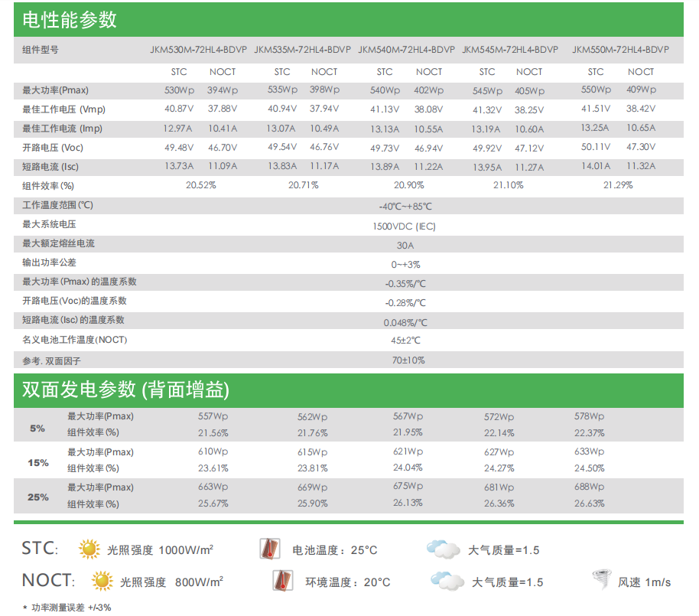Select the 25% rear gain row label
The width and height of the screenshot is (699, 616).
coord(38,497)
